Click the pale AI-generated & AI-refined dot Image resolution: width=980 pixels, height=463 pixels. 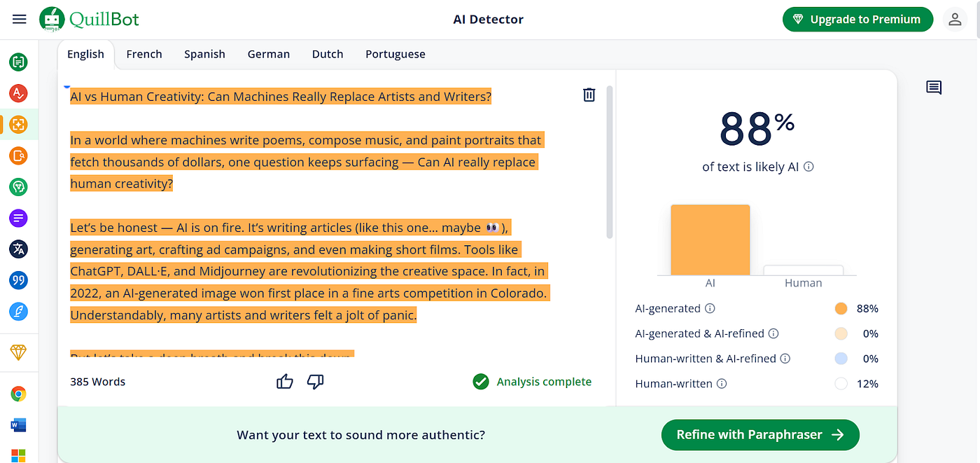[x=841, y=333]
